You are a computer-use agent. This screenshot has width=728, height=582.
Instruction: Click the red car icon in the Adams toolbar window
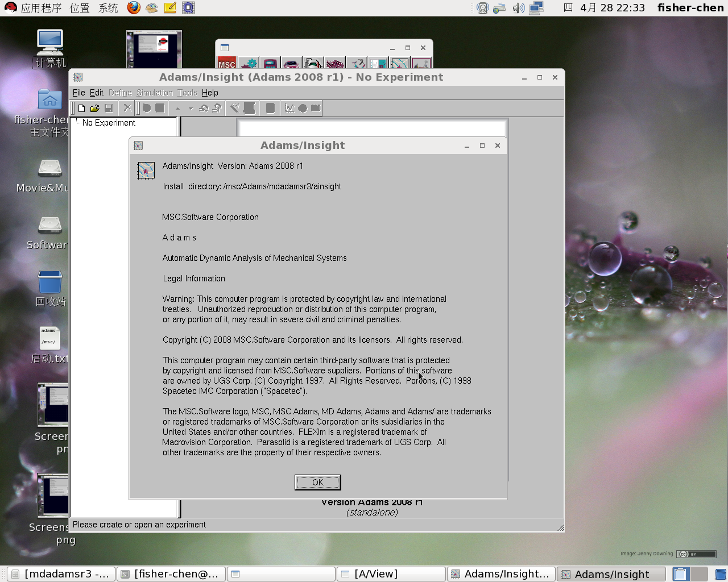coord(291,64)
